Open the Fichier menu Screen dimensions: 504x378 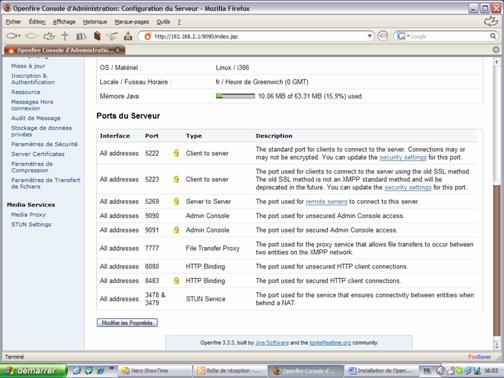13,22
